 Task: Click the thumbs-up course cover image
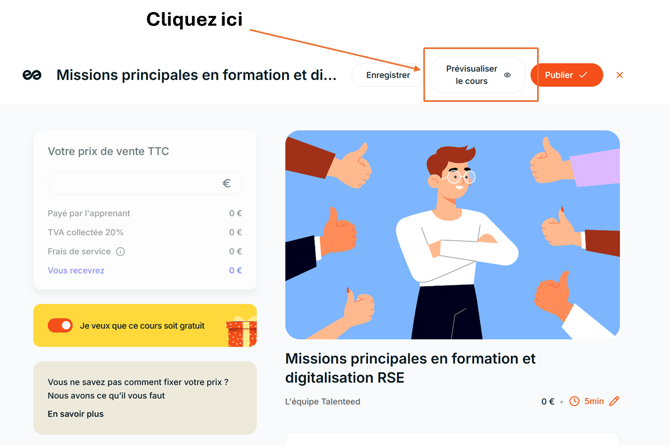(x=452, y=235)
